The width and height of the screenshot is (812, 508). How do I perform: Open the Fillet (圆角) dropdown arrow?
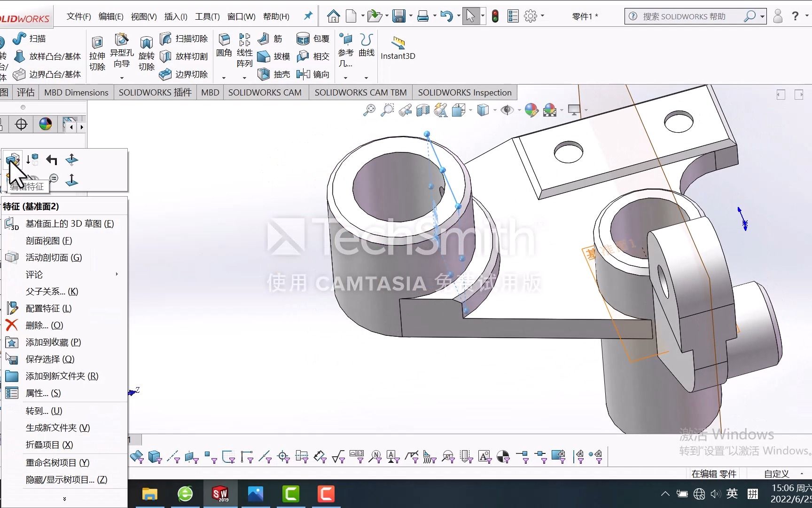point(224,78)
